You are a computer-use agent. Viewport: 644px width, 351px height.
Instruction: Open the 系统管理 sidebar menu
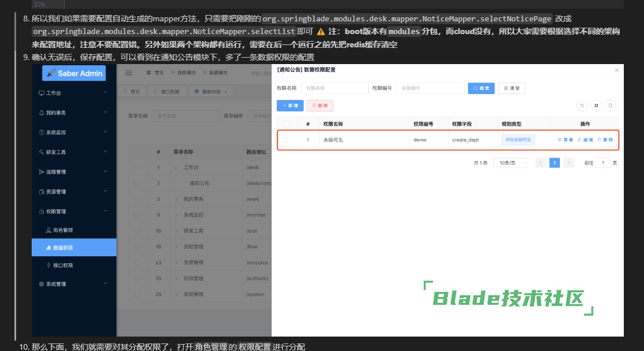(x=74, y=284)
